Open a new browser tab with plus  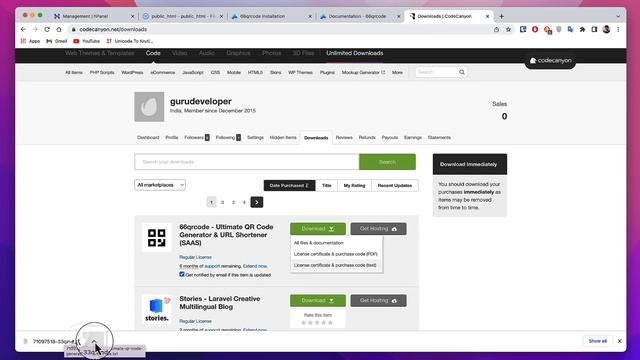click(501, 16)
